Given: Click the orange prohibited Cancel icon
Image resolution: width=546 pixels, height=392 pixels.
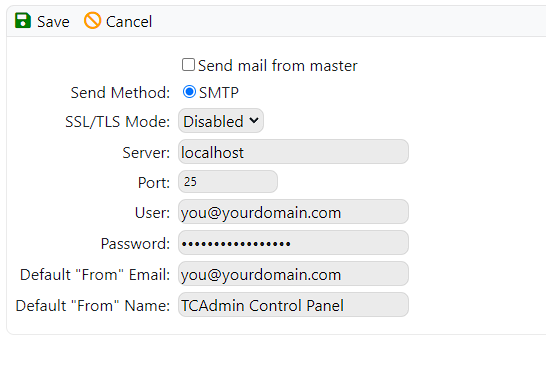Looking at the screenshot, I should [x=92, y=21].
